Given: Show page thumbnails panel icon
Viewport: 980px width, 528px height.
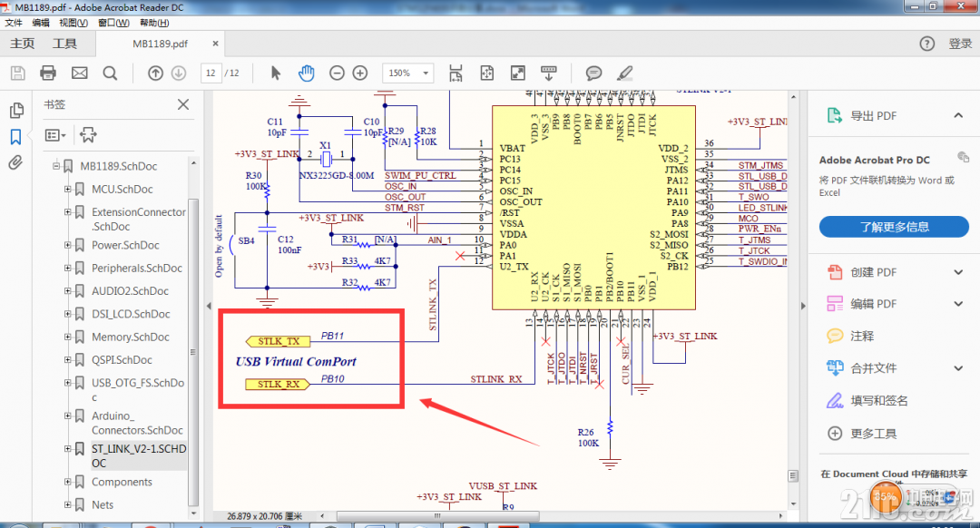Looking at the screenshot, I should [17, 111].
